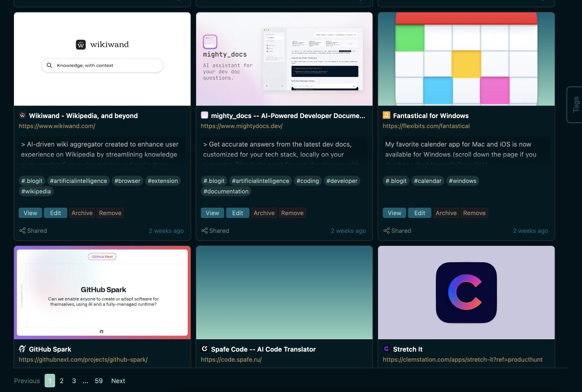Click the share icon on the Wikiwand card
This screenshot has width=582, height=392.
click(22, 231)
